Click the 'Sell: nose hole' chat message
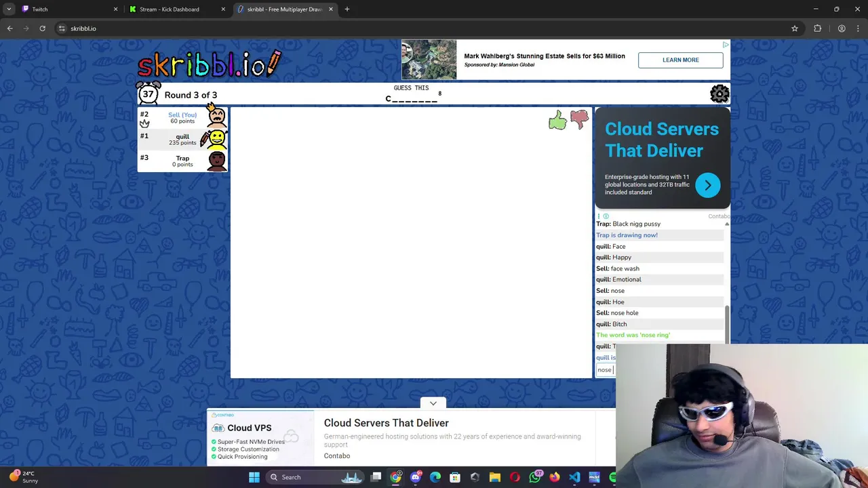This screenshot has width=868, height=488. (x=617, y=313)
